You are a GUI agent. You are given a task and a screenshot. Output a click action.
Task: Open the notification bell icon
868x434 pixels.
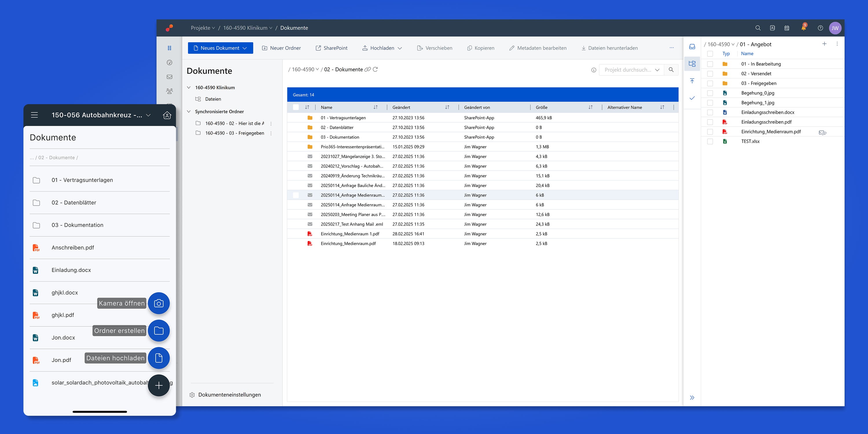click(x=804, y=28)
